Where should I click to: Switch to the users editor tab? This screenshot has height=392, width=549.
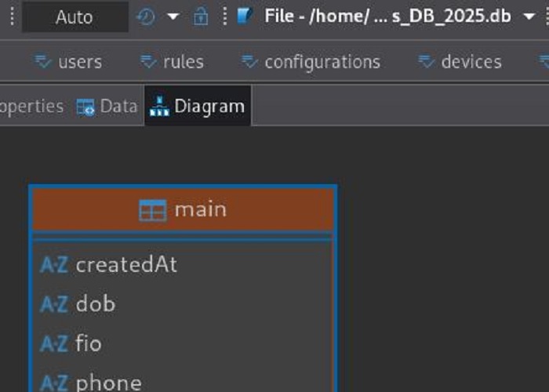click(x=69, y=62)
